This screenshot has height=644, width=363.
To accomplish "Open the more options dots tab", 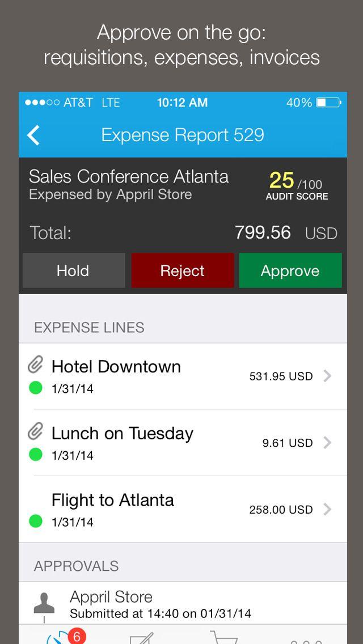I will pos(306,641).
